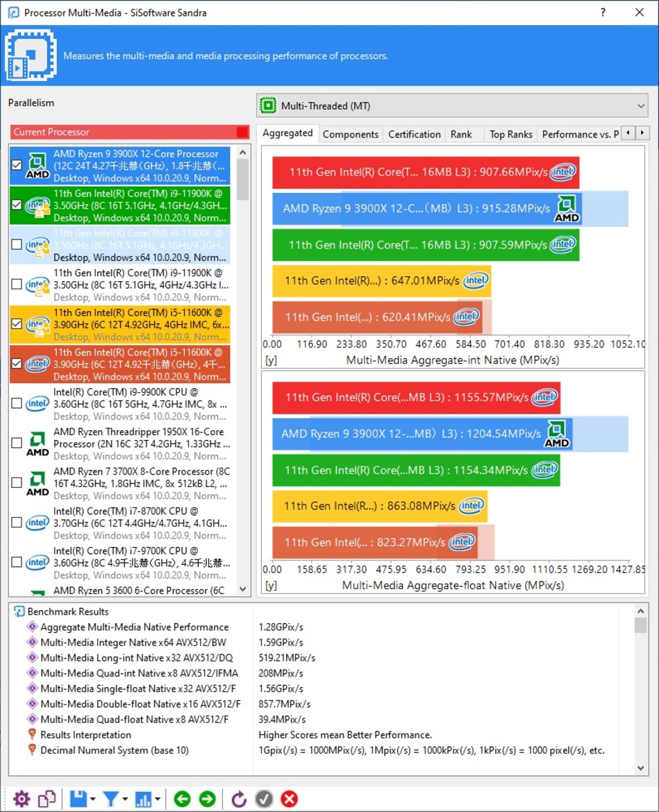Switch to the Aggregated tab
The height and width of the screenshot is (812, 659).
(x=287, y=133)
